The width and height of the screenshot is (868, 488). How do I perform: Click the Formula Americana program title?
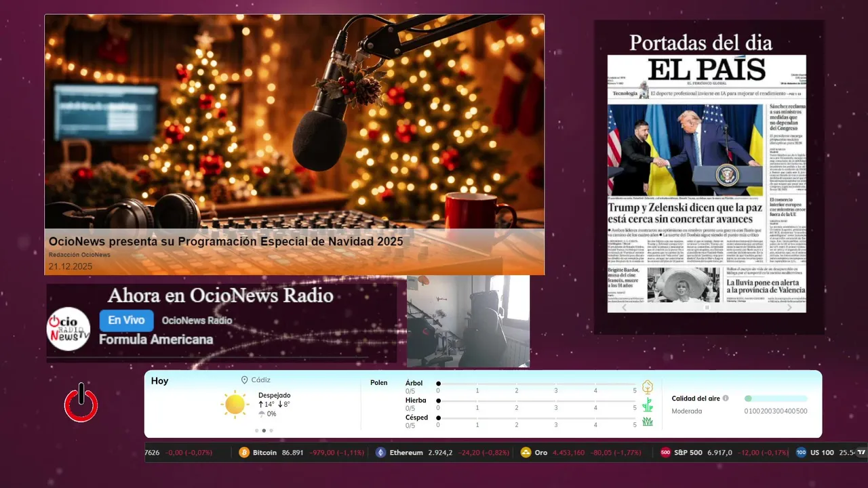(x=156, y=340)
